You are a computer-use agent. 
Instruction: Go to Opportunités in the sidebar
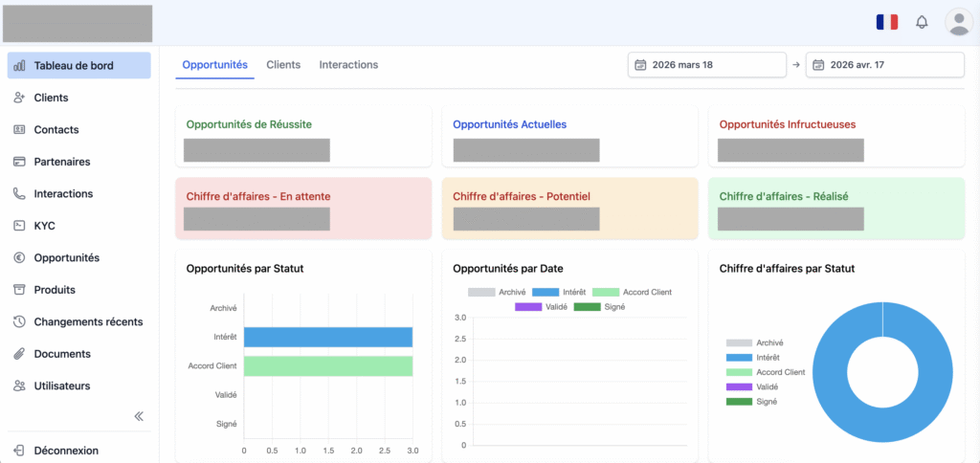[79, 257]
